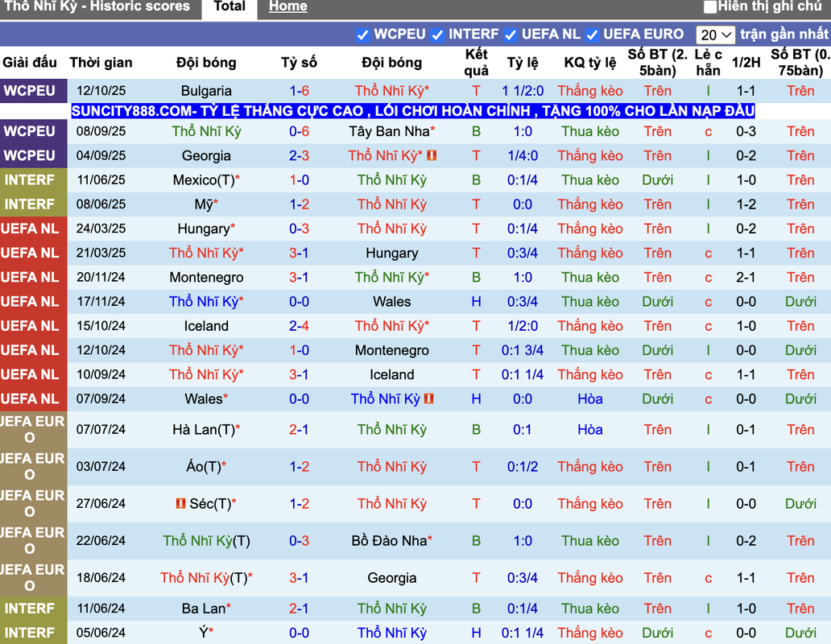Click the date 17/11/24 cell
This screenshot has width=831, height=644.
101,301
